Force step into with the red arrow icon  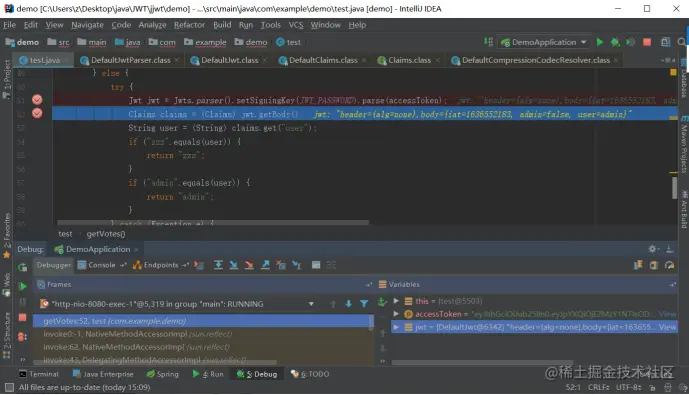pyautogui.click(x=249, y=265)
